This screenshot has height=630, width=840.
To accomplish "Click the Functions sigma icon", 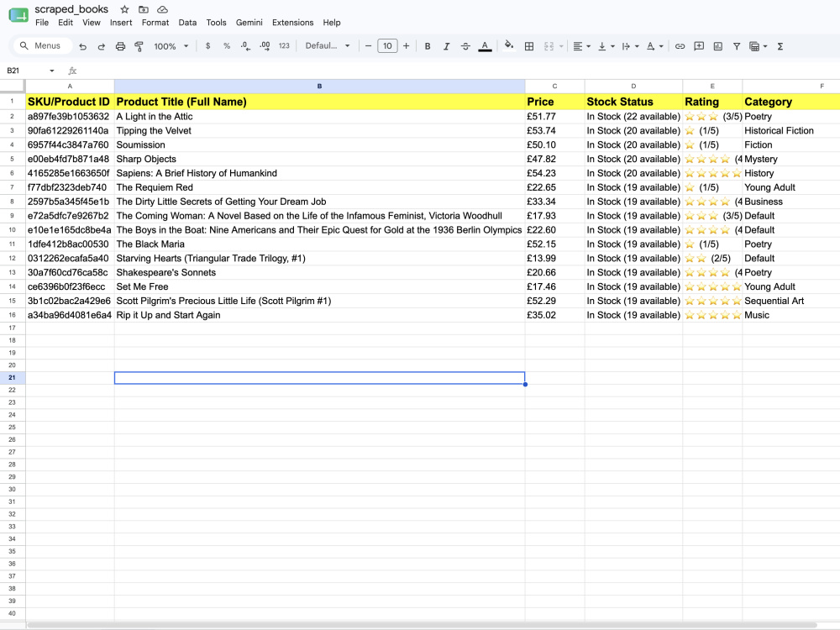I will click(x=780, y=46).
